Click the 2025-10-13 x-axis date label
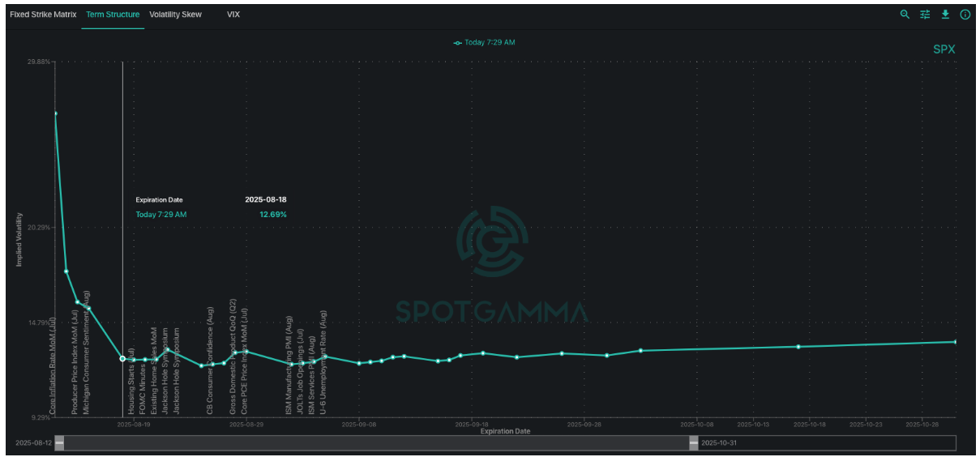The width and height of the screenshot is (980, 457). click(752, 424)
